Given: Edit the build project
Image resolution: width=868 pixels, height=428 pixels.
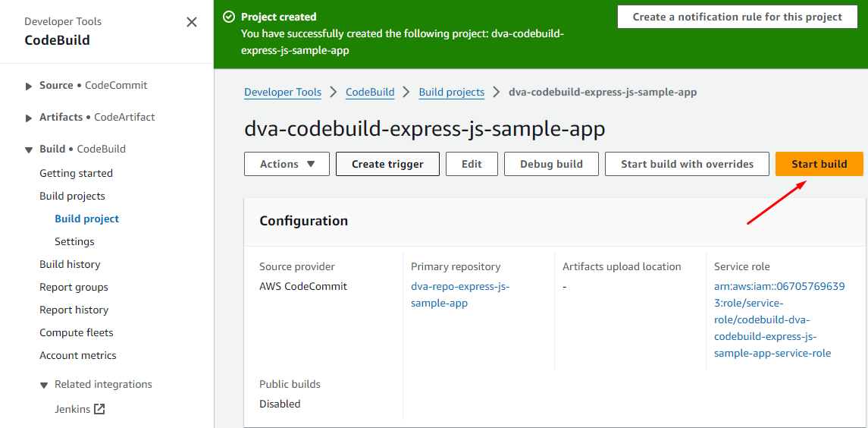Looking at the screenshot, I should [x=472, y=164].
